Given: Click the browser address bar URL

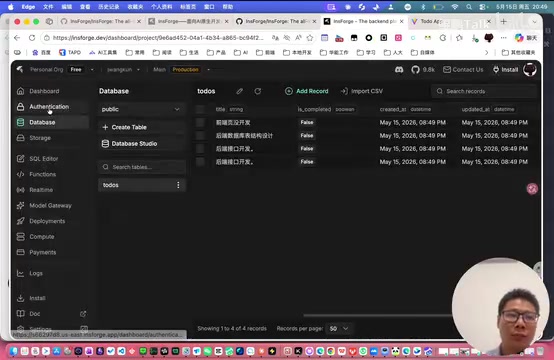Looking at the screenshot, I should 158,38.
